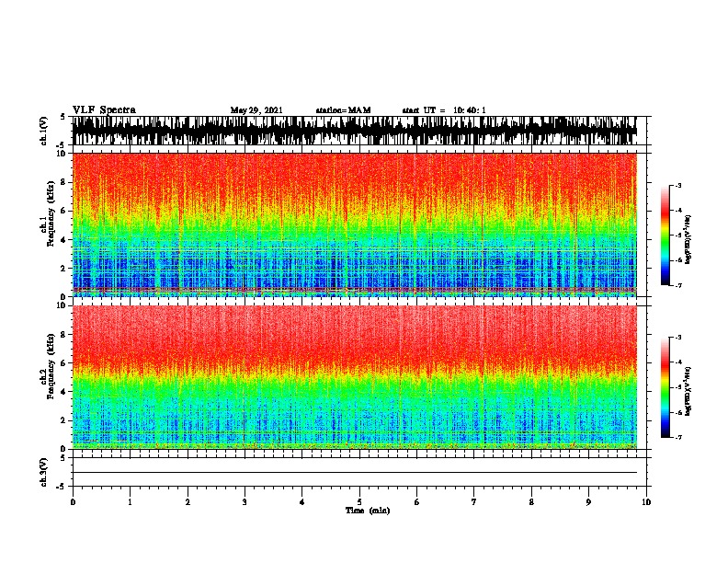Click the "6" tick label on the time axis
728x563 pixels.
pyautogui.click(x=417, y=502)
